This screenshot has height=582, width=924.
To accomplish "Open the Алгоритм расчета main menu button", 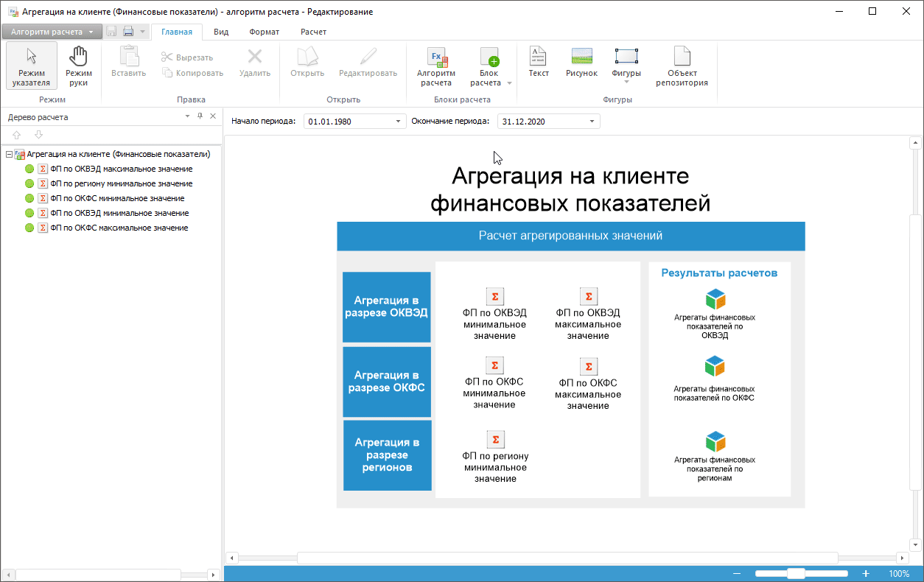I will click(x=51, y=32).
